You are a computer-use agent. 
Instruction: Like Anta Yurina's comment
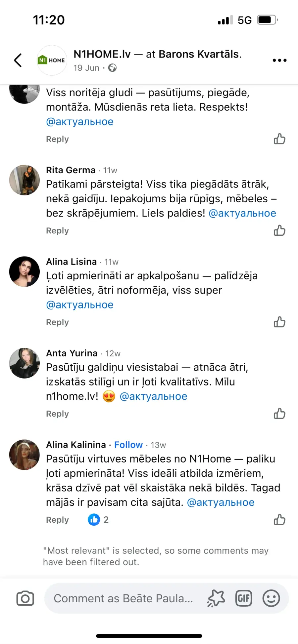pyautogui.click(x=279, y=414)
